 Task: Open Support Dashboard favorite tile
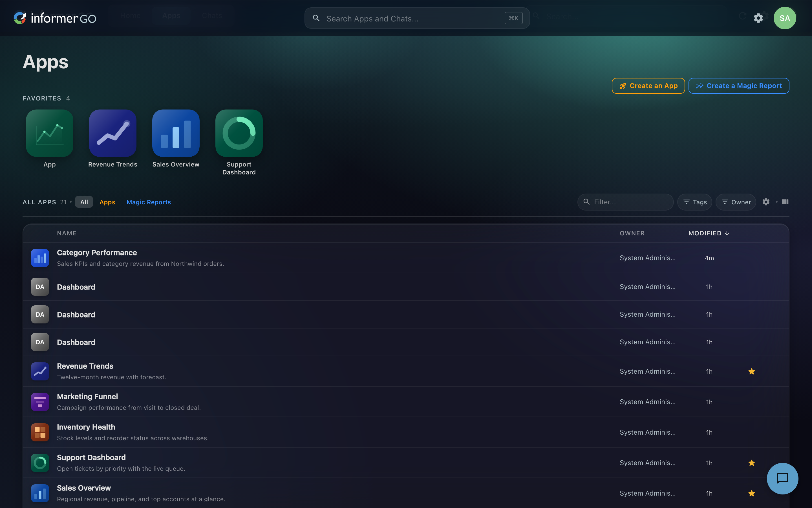(239, 133)
